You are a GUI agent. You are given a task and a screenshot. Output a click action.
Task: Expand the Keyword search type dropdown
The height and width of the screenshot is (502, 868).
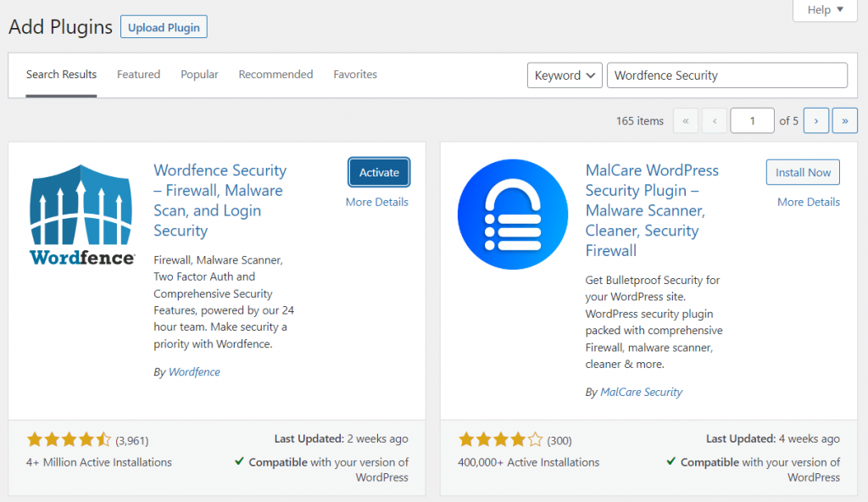point(565,75)
